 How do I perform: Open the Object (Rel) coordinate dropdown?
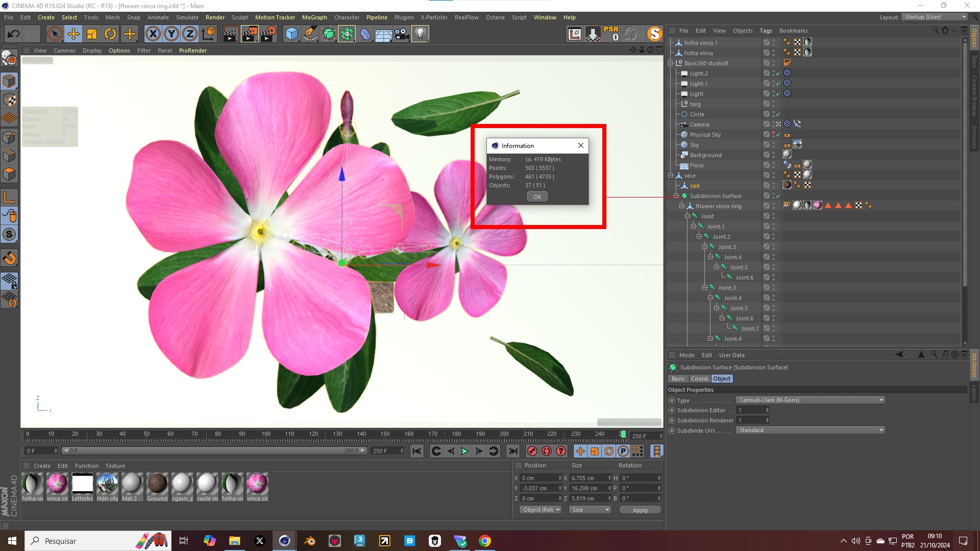tap(541, 510)
